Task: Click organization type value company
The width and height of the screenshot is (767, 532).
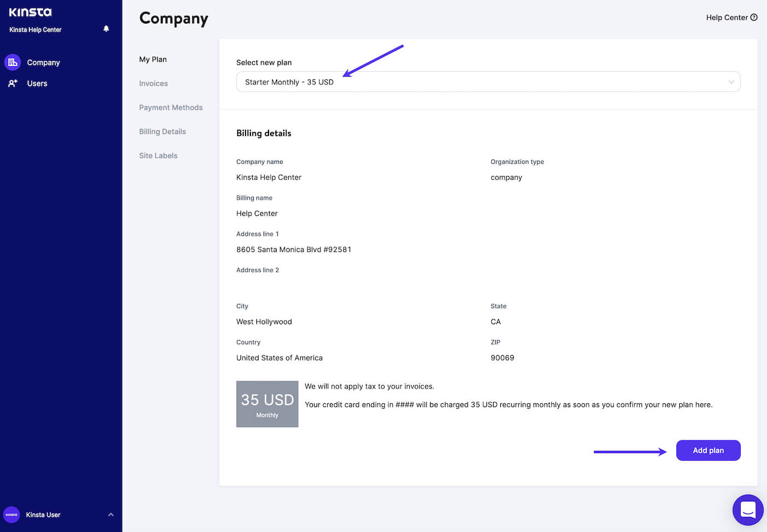Action: pos(506,178)
